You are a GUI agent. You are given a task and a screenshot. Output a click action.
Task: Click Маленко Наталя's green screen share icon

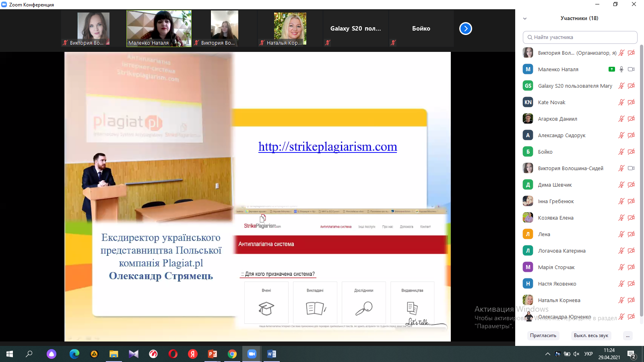coord(611,69)
